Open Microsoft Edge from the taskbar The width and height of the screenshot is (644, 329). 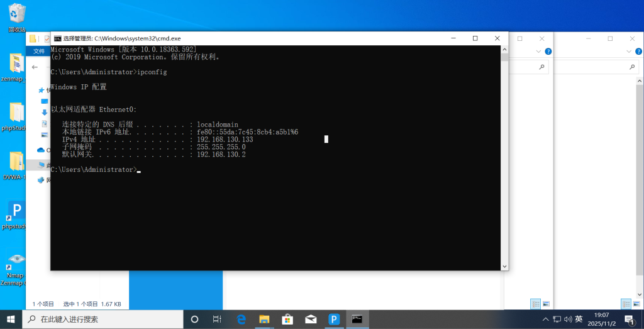click(x=241, y=319)
